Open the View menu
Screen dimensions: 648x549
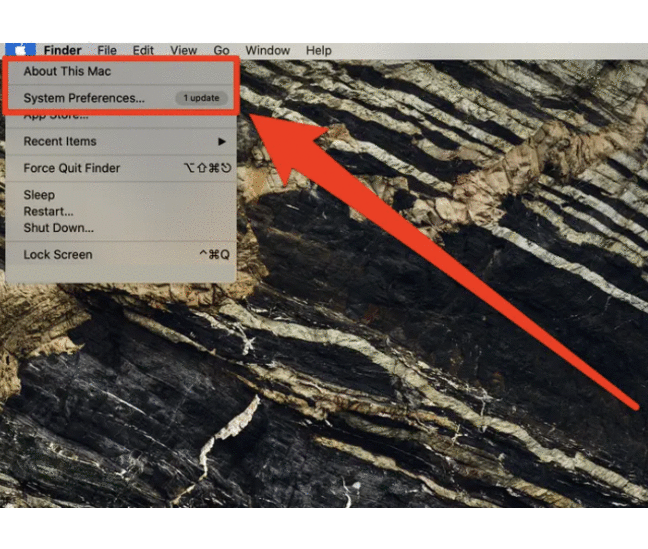pyautogui.click(x=183, y=51)
